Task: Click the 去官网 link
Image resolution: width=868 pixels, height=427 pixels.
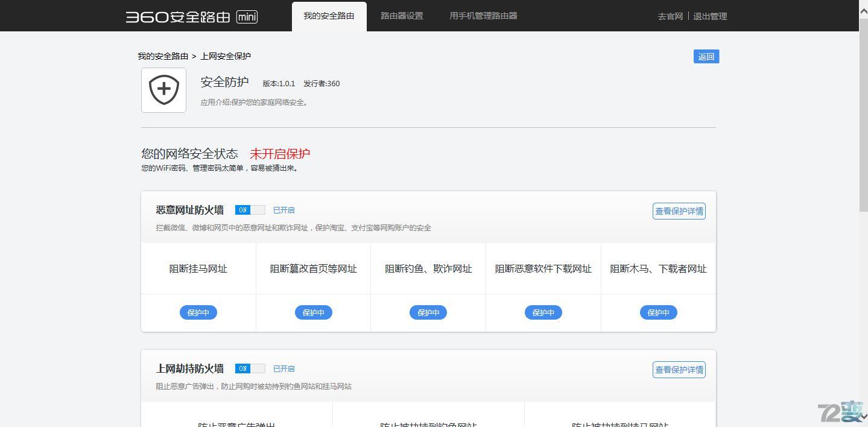Action: click(670, 16)
